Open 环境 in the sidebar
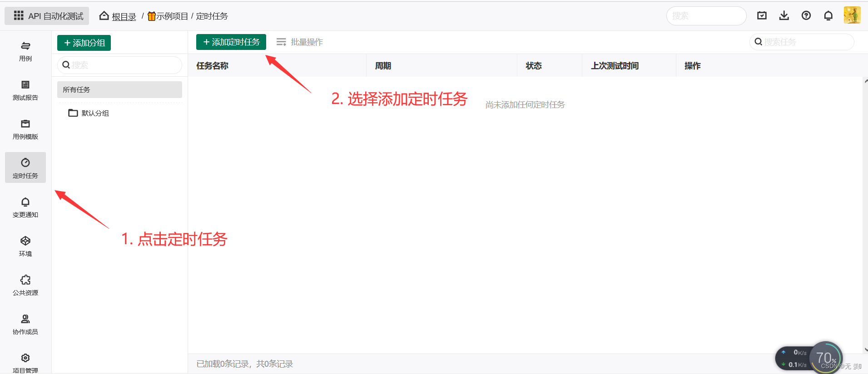 click(x=25, y=246)
